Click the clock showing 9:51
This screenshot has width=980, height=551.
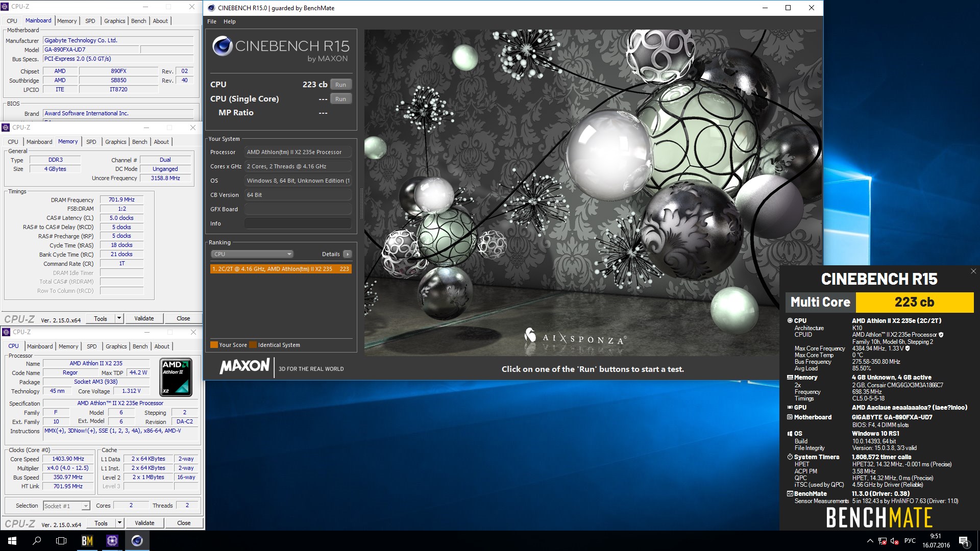point(936,536)
